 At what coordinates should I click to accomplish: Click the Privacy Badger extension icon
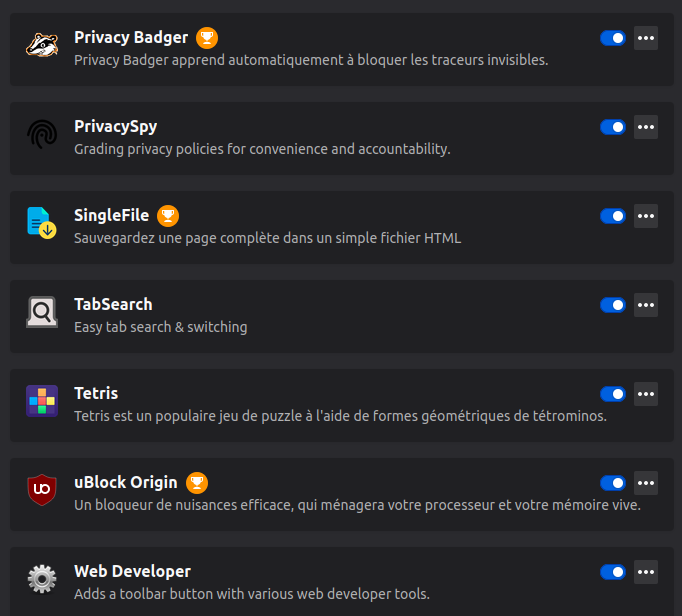(x=41, y=46)
